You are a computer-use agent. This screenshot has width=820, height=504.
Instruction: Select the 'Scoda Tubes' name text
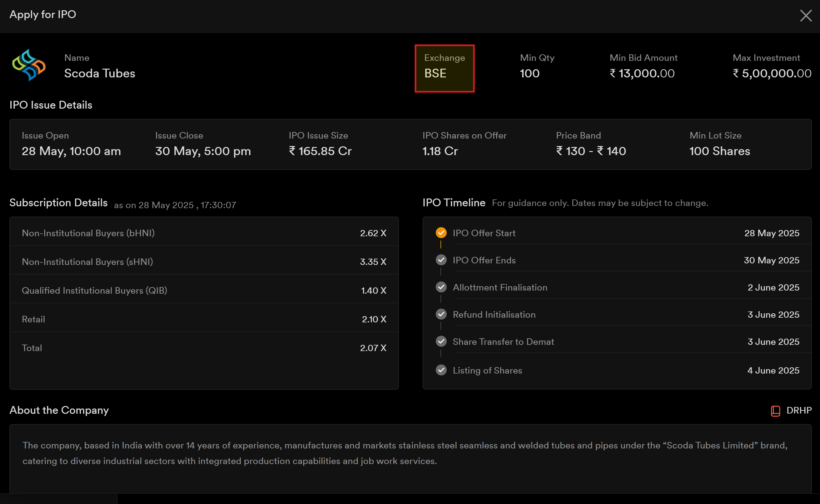[100, 73]
